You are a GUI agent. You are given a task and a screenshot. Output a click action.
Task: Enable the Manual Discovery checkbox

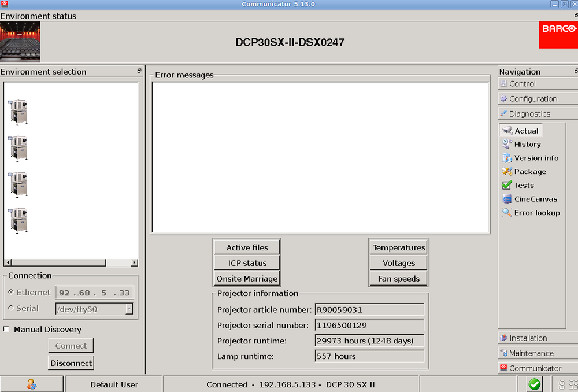click(6, 329)
